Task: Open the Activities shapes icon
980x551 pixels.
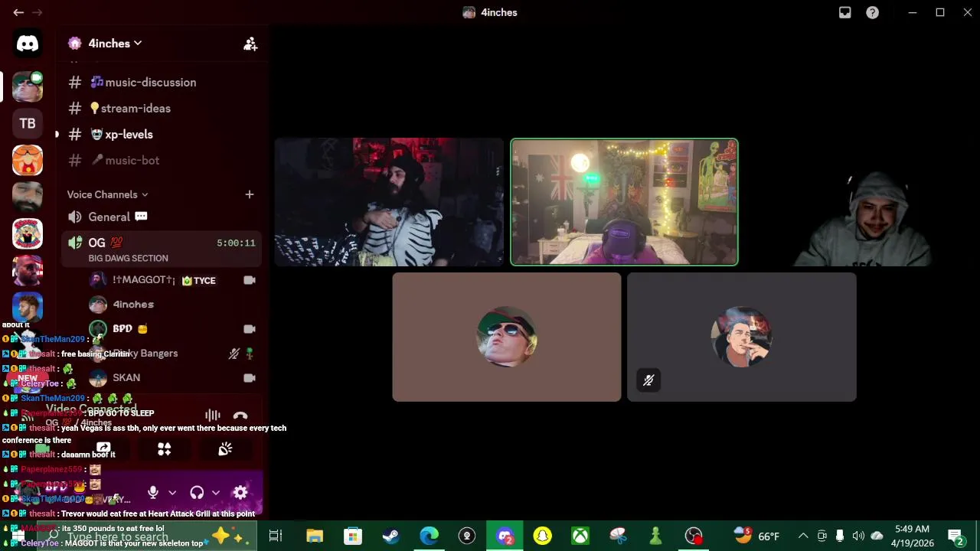Action: [x=164, y=449]
